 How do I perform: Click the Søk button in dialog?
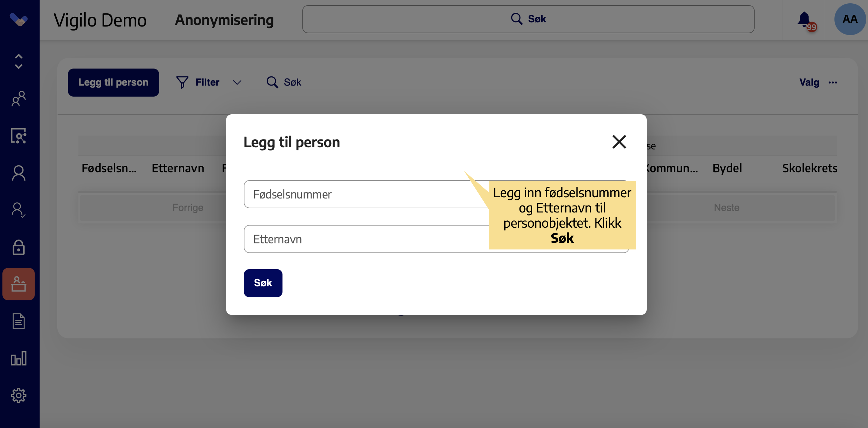[263, 283]
